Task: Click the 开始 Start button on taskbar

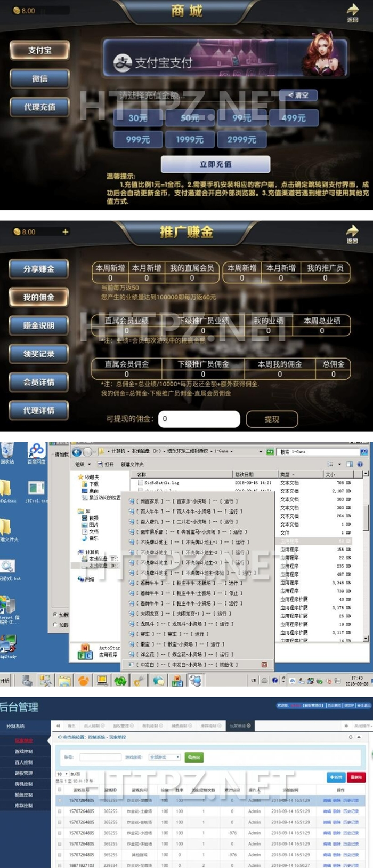Action: [5, 680]
